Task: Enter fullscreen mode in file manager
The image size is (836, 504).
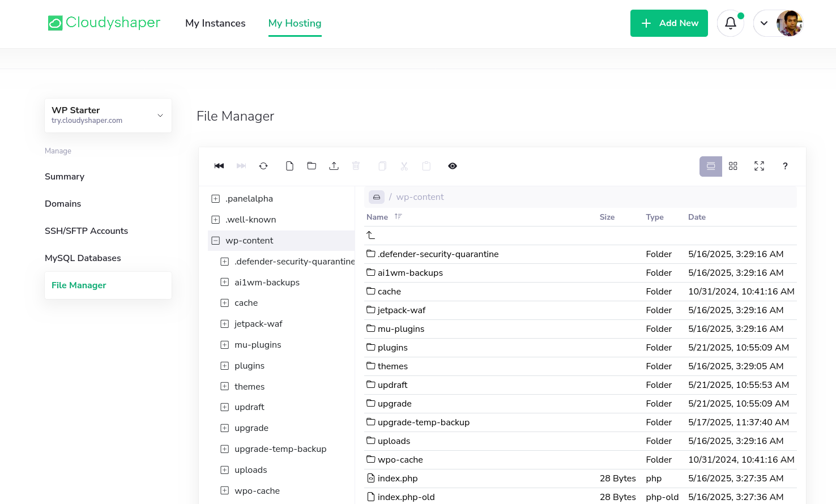Action: [x=759, y=165]
